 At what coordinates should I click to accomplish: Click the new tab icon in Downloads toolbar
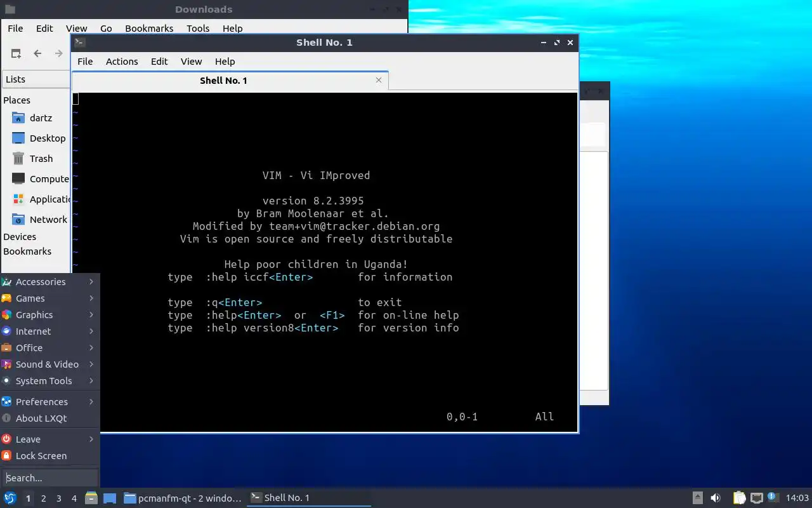click(16, 53)
